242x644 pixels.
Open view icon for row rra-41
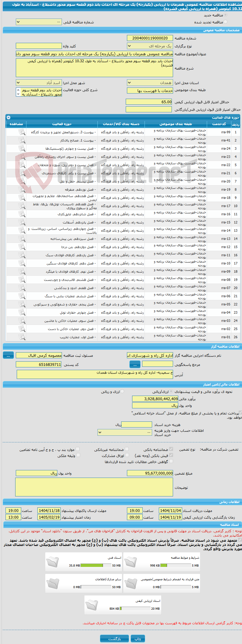(x=22, y=140)
